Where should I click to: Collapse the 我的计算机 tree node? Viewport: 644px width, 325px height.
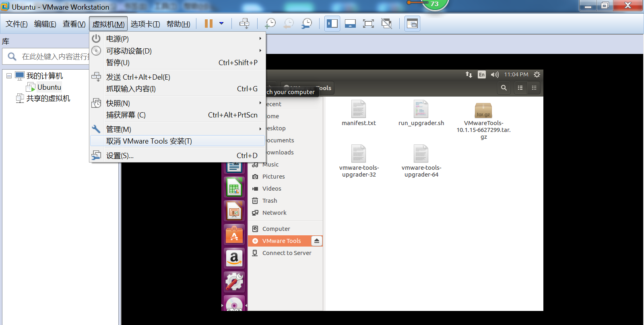[9, 76]
